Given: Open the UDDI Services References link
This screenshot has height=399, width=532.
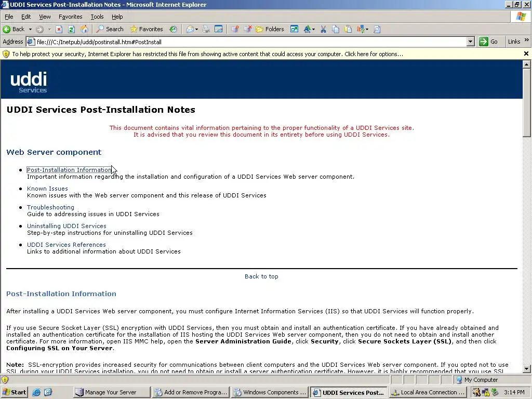Looking at the screenshot, I should [x=66, y=244].
